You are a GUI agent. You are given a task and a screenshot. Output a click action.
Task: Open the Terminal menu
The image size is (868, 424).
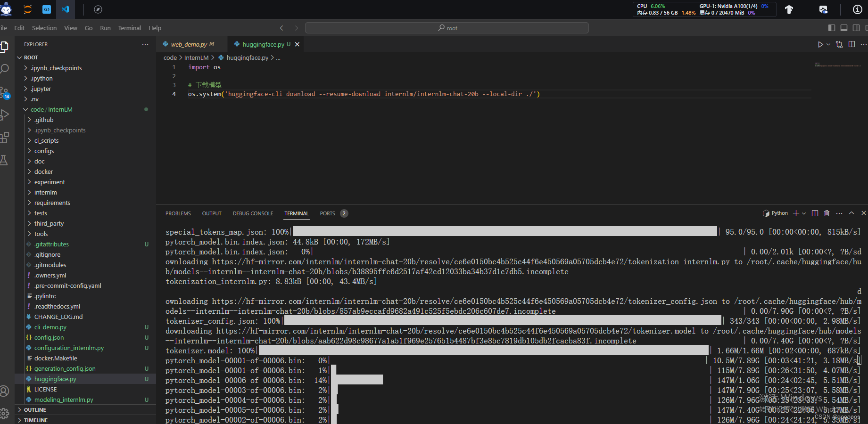tap(130, 28)
